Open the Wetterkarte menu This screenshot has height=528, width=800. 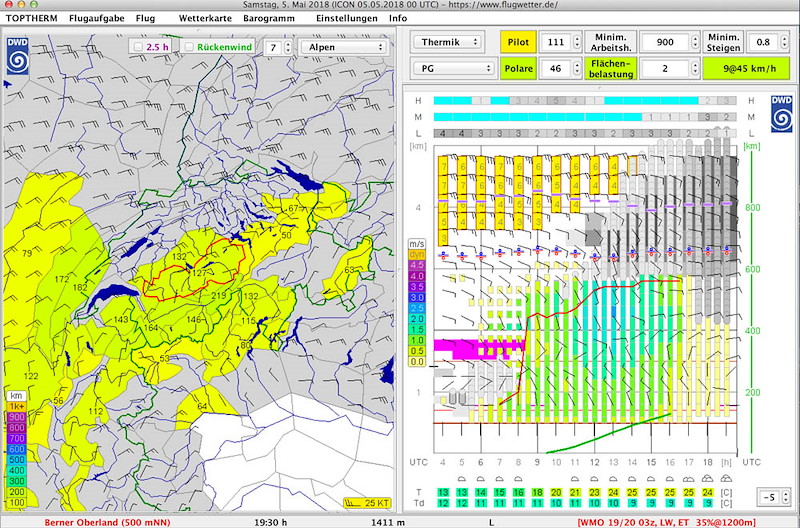pos(205,18)
